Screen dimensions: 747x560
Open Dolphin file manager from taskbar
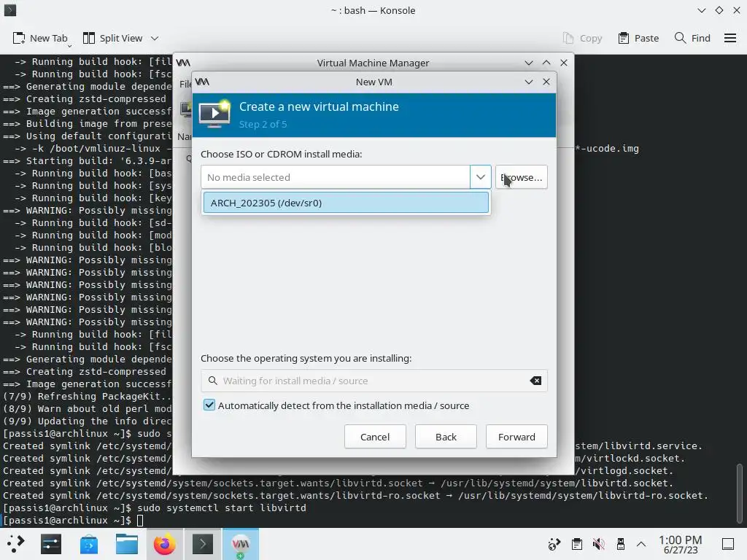127,544
